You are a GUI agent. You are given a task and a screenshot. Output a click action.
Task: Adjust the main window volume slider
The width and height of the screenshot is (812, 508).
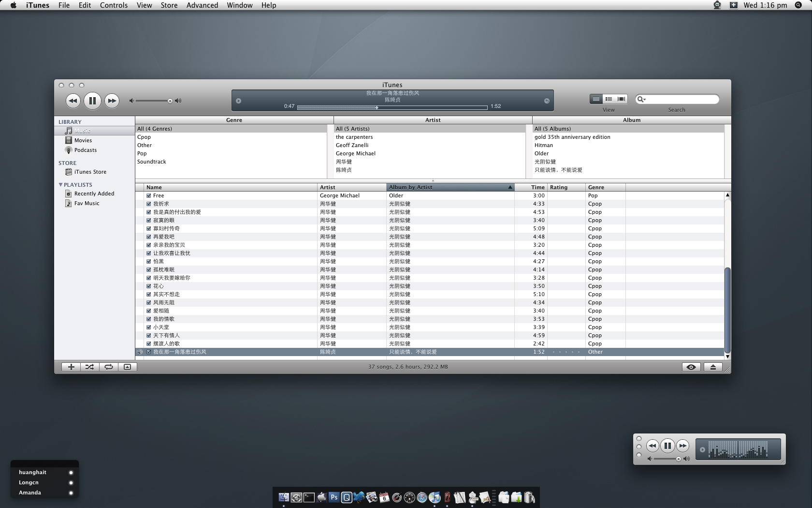pyautogui.click(x=154, y=101)
